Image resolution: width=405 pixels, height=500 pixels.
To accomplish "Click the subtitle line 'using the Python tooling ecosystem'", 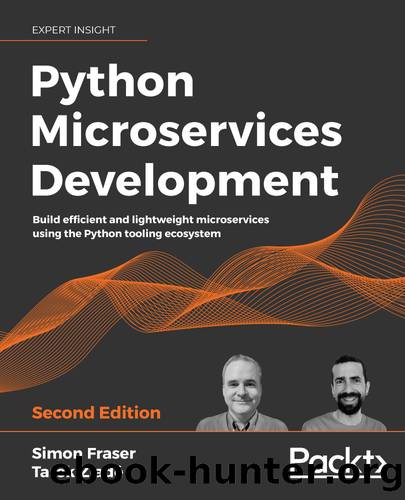I will 126,234.
